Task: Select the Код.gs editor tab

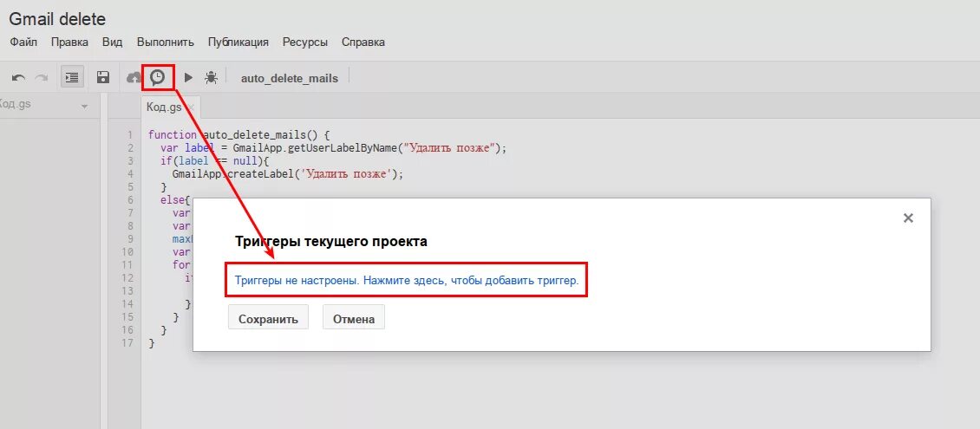Action: [x=164, y=107]
